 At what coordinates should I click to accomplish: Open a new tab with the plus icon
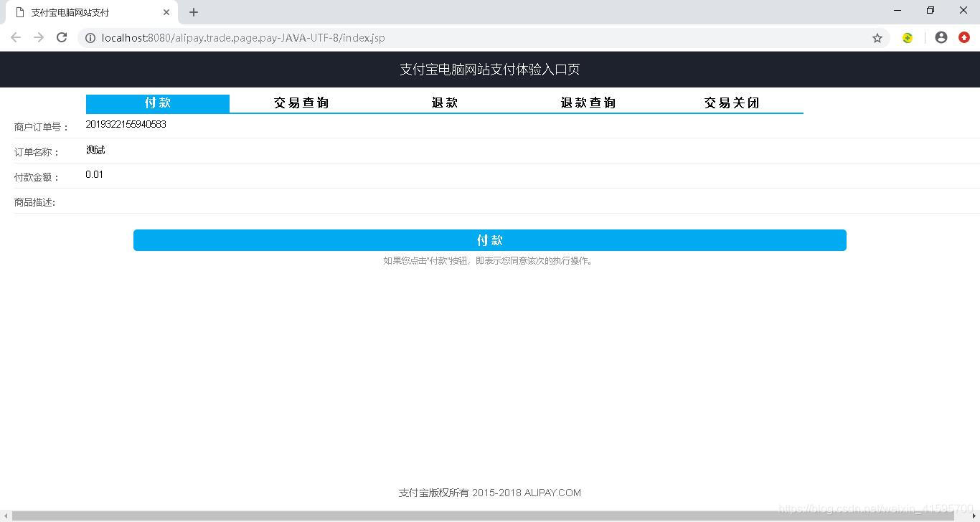194,12
